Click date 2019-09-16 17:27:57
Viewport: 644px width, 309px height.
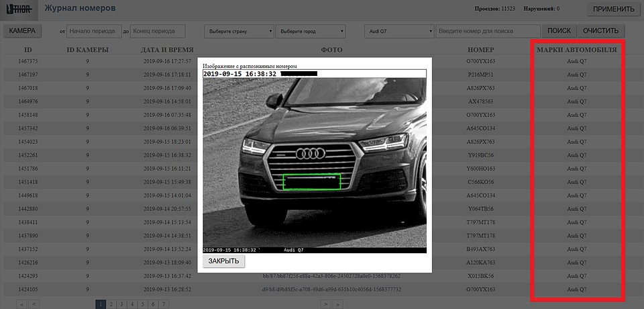click(x=167, y=61)
